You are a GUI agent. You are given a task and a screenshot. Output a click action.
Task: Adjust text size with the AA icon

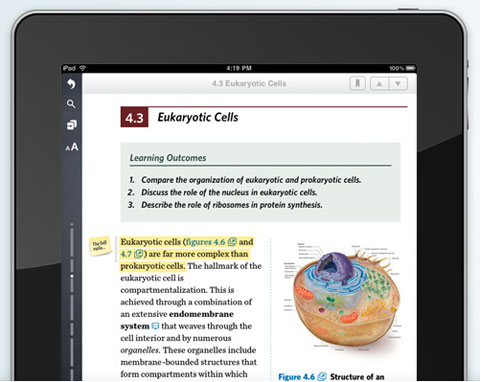pos(72,147)
